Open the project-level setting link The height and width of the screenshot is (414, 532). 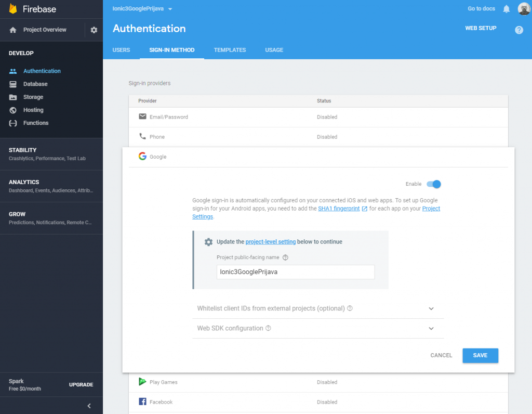[x=270, y=242]
